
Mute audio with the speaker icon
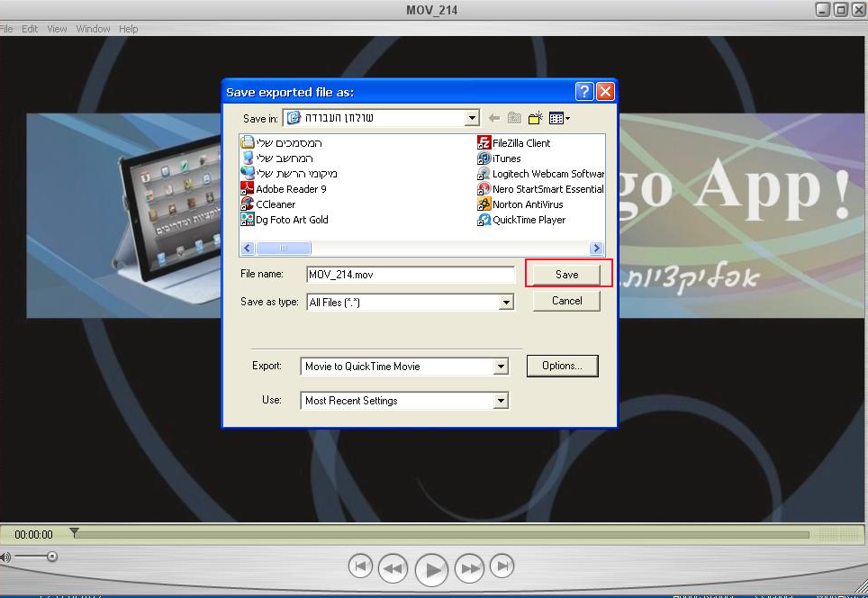[5, 557]
